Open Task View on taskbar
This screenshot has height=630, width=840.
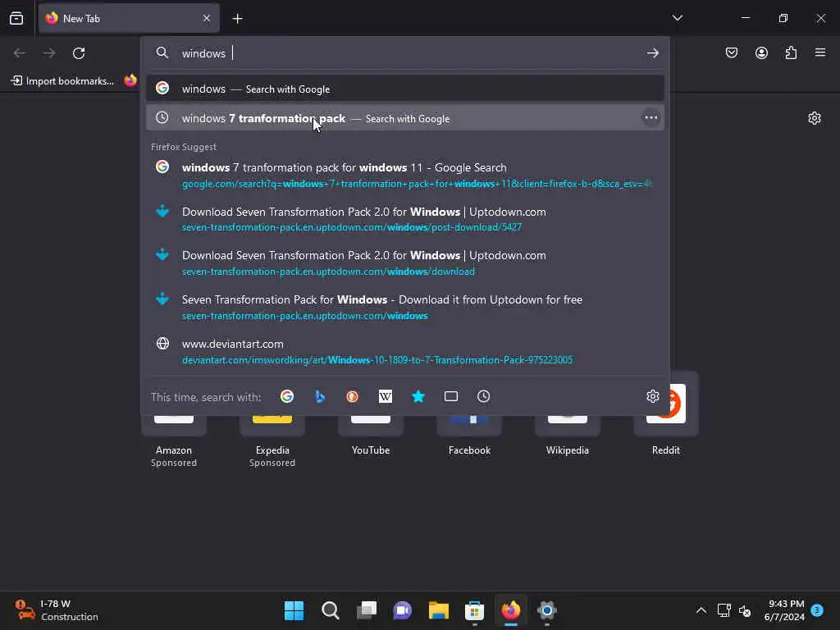click(x=367, y=610)
